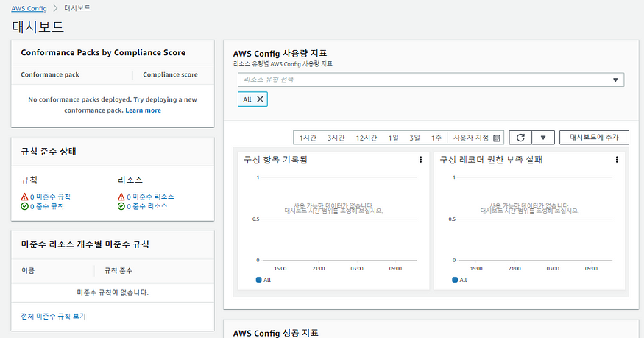Open 구성 레코더 권한 부족 실패 widget menu
The image size is (644, 338).
(x=617, y=160)
